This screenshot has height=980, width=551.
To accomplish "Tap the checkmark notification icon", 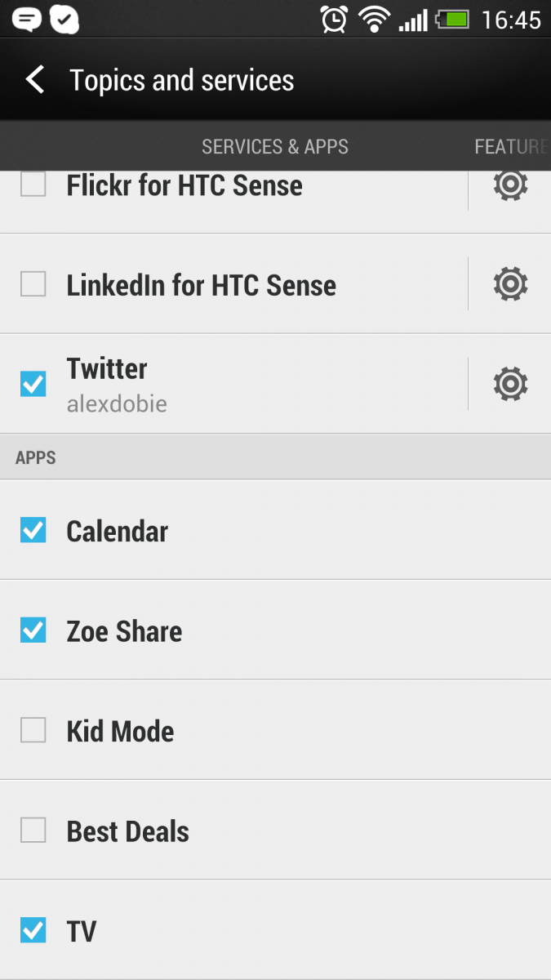I will 61,18.
